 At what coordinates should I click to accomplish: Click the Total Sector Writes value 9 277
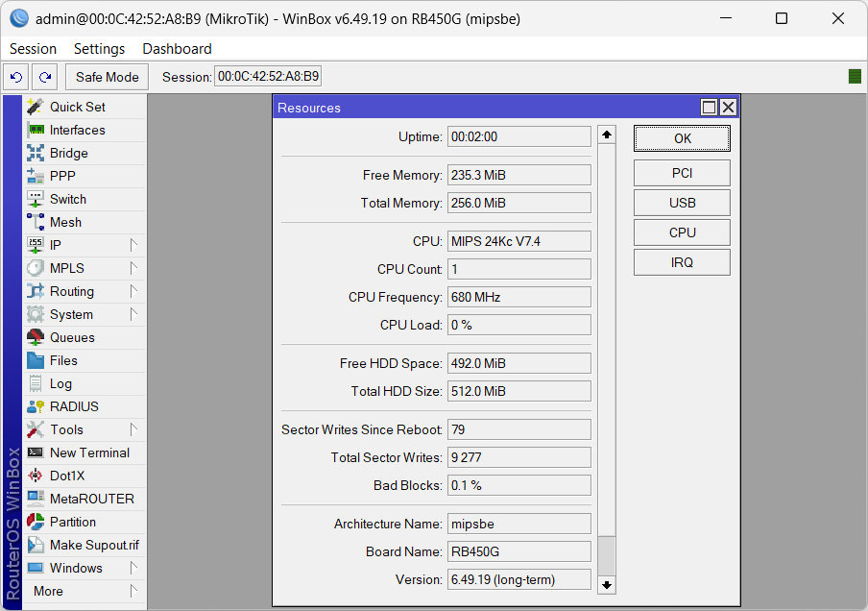pos(519,457)
